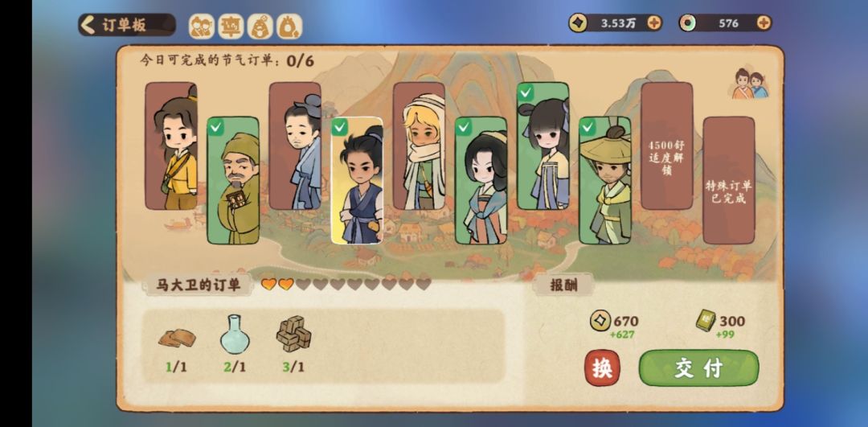
Task: Click the red 换 swap order button
Action: pyautogui.click(x=602, y=367)
